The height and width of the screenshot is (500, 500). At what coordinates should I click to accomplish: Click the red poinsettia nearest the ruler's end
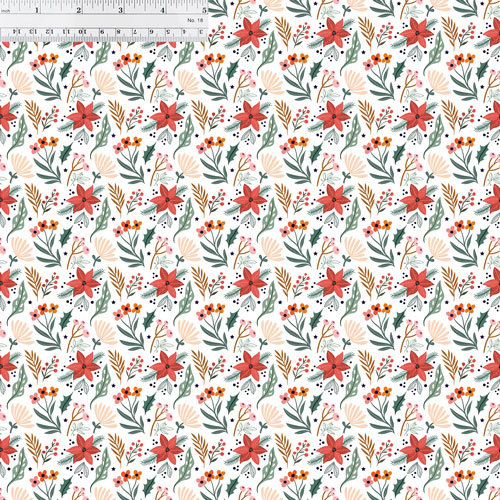[x=250, y=32]
